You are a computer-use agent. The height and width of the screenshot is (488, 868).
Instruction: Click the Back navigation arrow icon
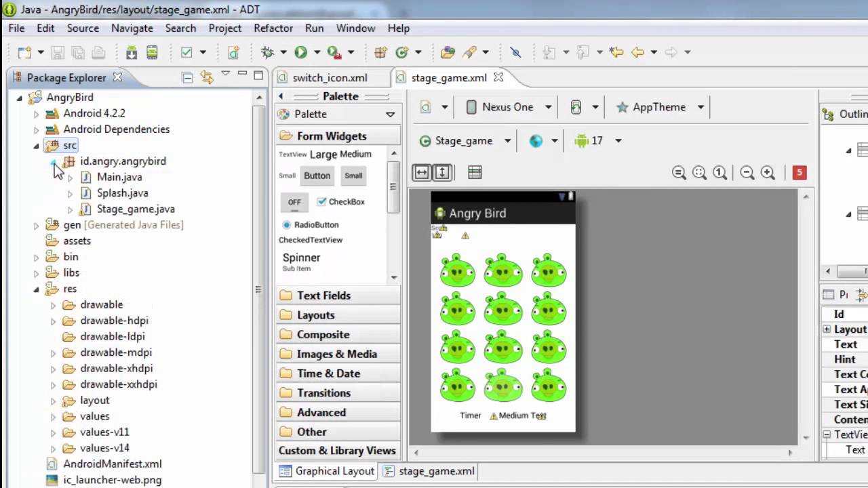(637, 52)
